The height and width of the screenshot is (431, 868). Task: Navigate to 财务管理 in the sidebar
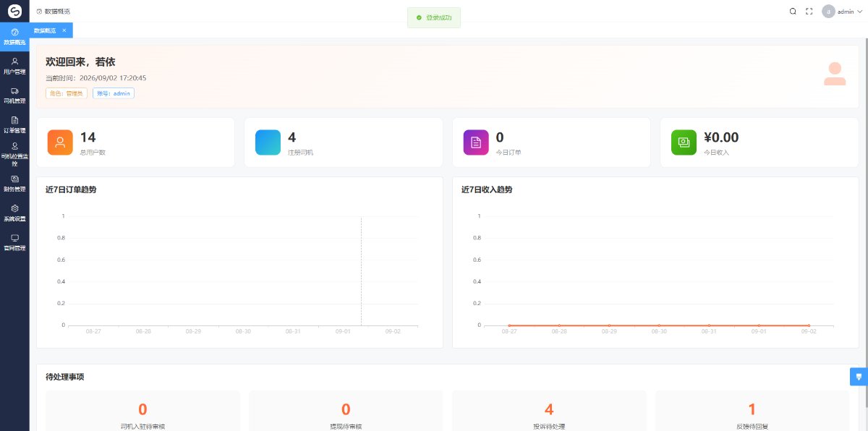[x=14, y=184]
